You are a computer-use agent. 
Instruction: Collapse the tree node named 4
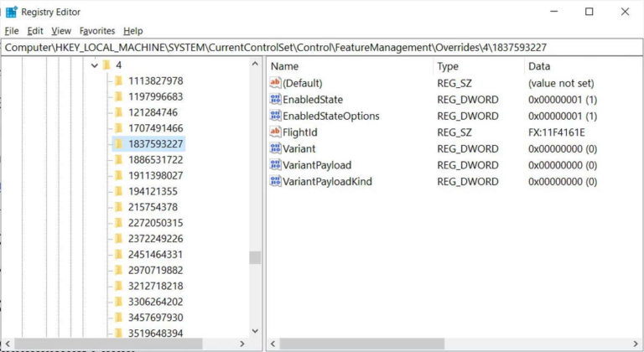point(94,65)
